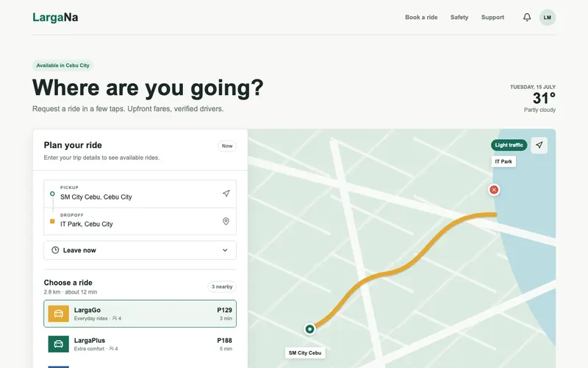Viewport: 588px width, 368px height.
Task: Expand the Leave now dropdown
Action: pyautogui.click(x=140, y=250)
